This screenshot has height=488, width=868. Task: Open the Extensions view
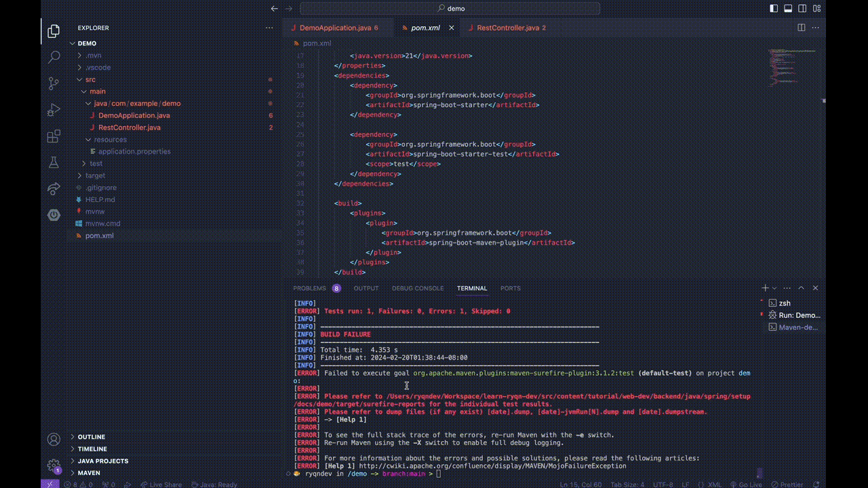click(54, 136)
